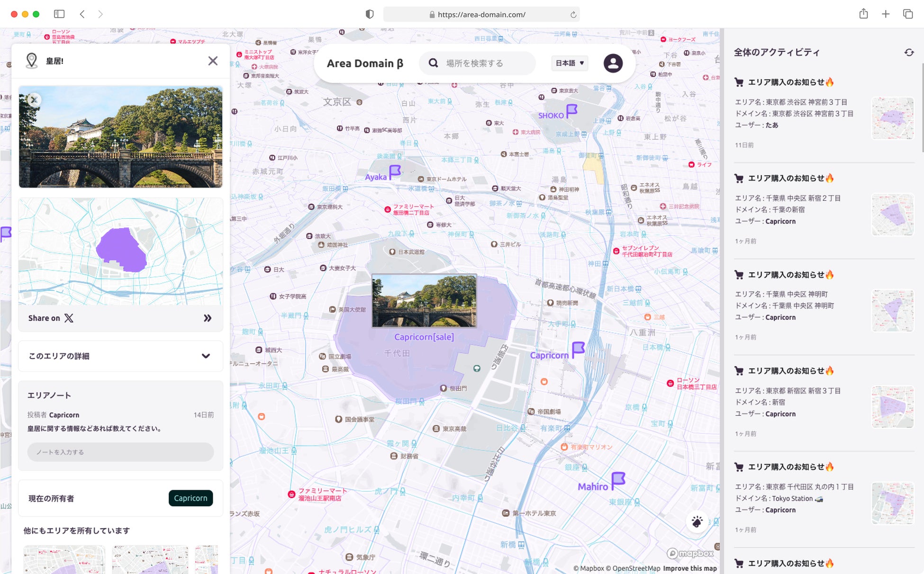Viewport: 924px width, 574px height.
Task: Open the 神宮前3丁目 activity thumbnail
Action: (892, 118)
